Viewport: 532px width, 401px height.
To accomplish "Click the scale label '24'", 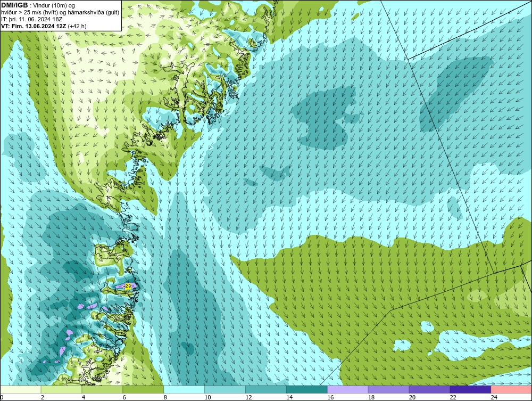I will click(x=494, y=397).
